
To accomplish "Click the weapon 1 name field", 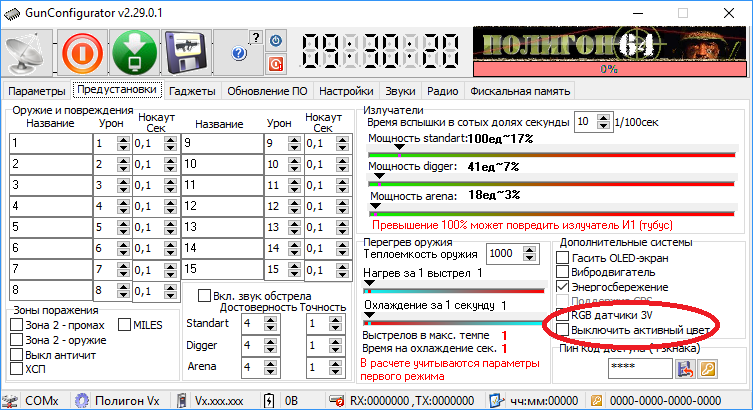I will point(50,144).
